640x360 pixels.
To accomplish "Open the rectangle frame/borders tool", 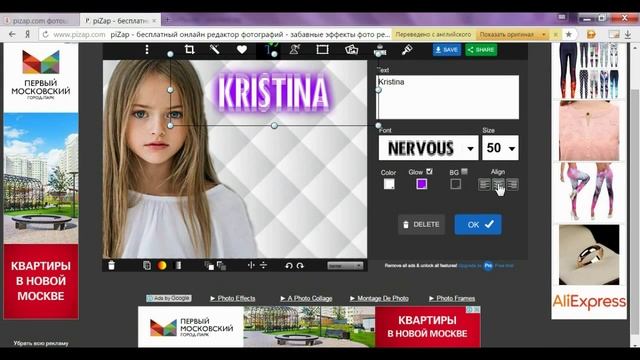I will [322, 50].
